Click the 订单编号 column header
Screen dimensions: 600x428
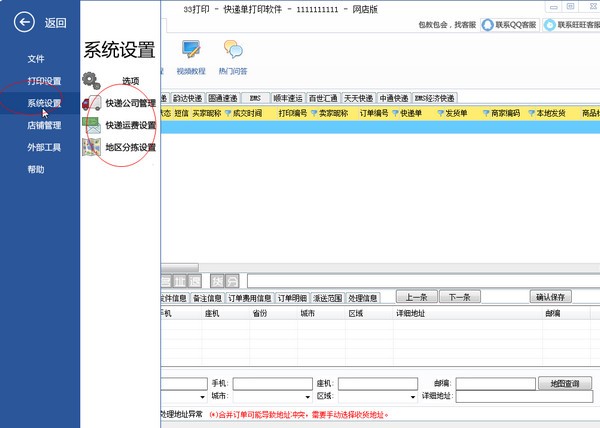pyautogui.click(x=374, y=113)
